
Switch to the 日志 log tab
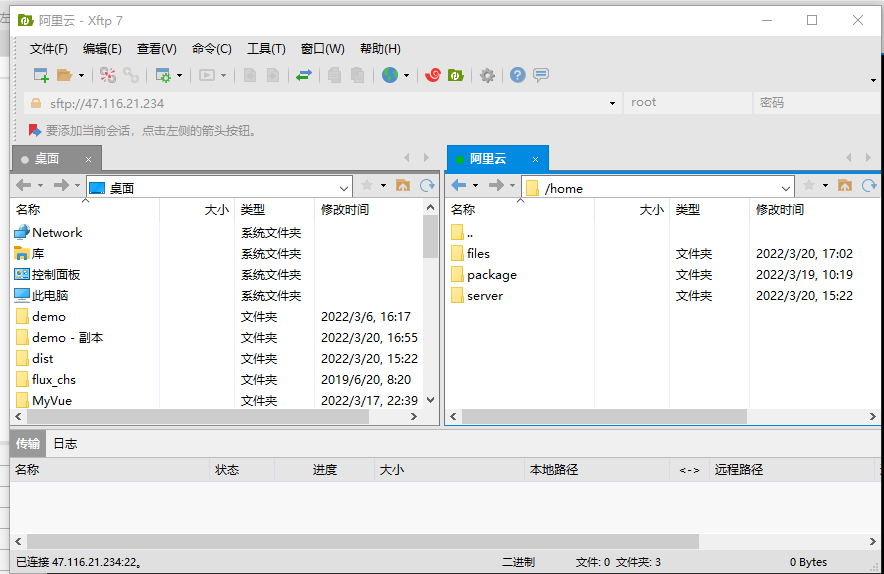[65, 444]
